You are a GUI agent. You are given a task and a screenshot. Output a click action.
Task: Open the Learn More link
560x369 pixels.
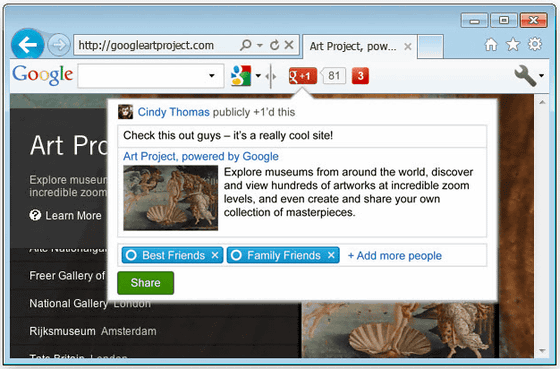click(x=73, y=216)
